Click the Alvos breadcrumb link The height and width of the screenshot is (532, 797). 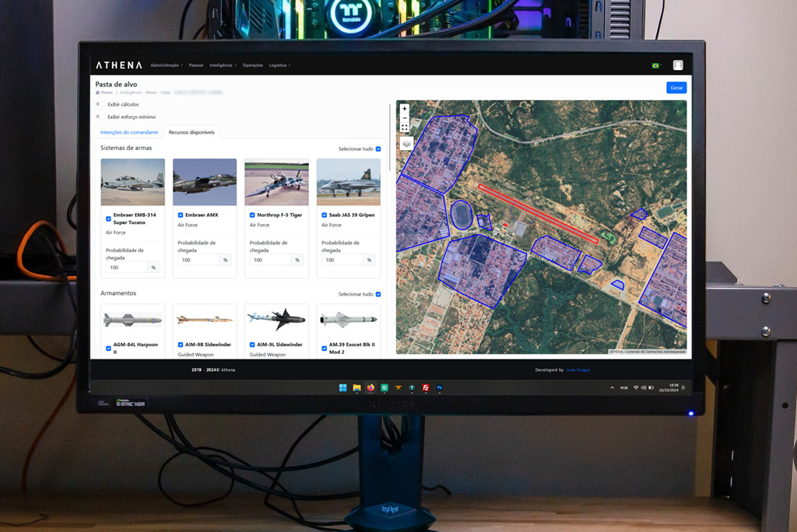pyautogui.click(x=151, y=93)
